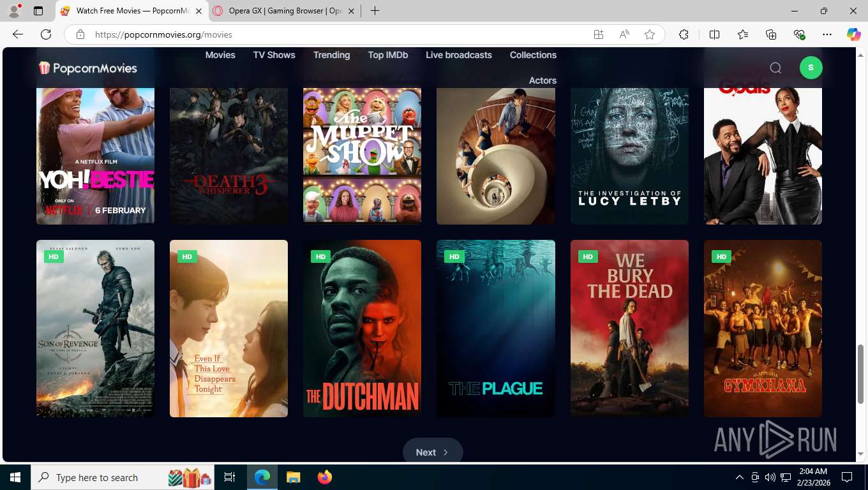The height and width of the screenshot is (490, 868).
Task: Click the PopcornMovies logo
Action: (x=88, y=68)
